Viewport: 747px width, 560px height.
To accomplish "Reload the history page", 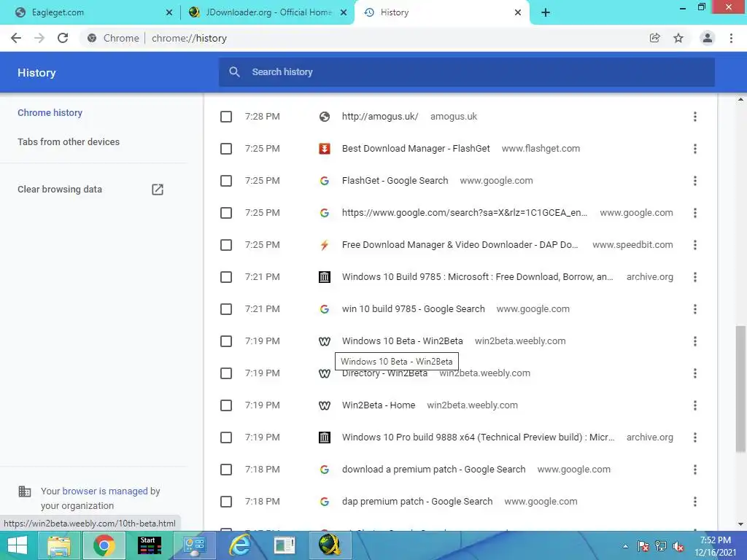I will [x=63, y=38].
